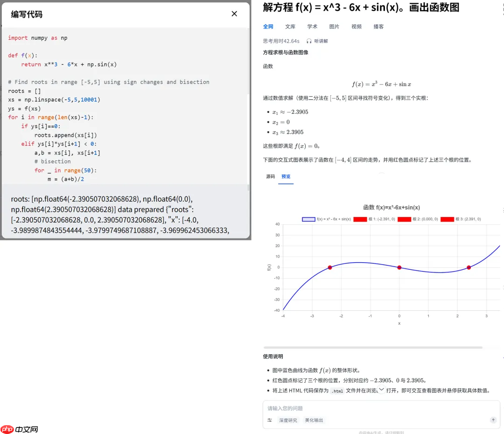Select the 学术 category link
The width and height of the screenshot is (504, 434).
pos(313,27)
